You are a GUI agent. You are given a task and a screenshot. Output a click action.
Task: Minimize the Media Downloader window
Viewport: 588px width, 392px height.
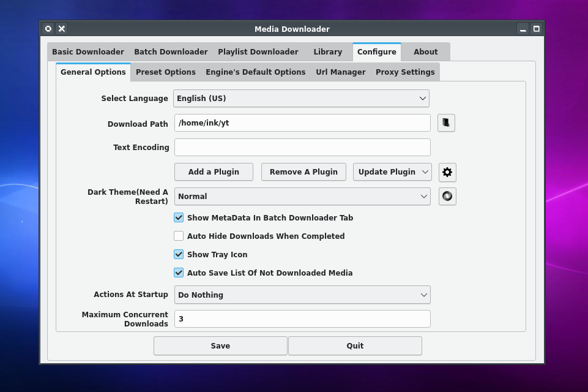tap(523, 29)
